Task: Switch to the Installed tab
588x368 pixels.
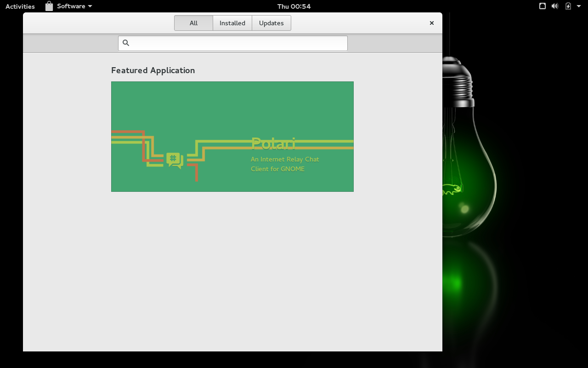Action: (x=232, y=23)
